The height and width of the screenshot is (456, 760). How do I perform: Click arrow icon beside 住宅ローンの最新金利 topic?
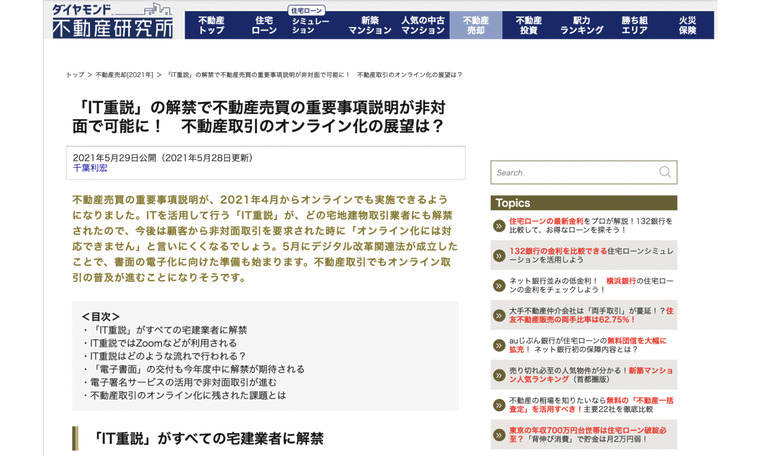coord(499,226)
